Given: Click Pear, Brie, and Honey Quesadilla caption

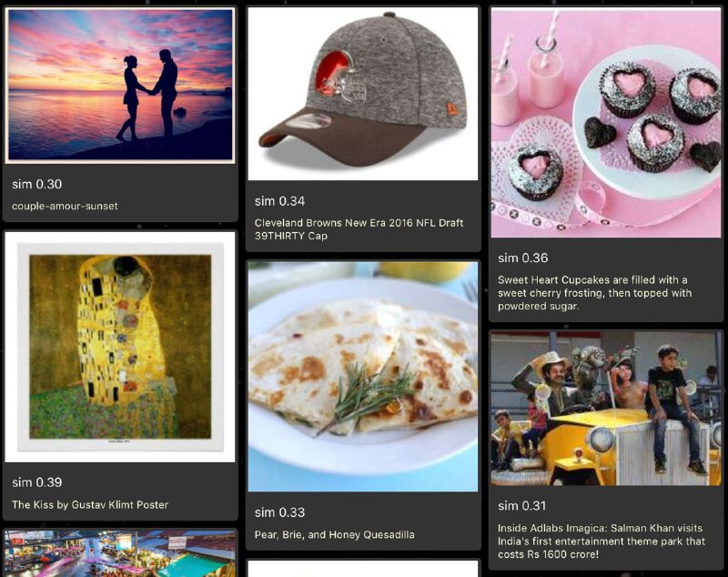Looking at the screenshot, I should 334,534.
